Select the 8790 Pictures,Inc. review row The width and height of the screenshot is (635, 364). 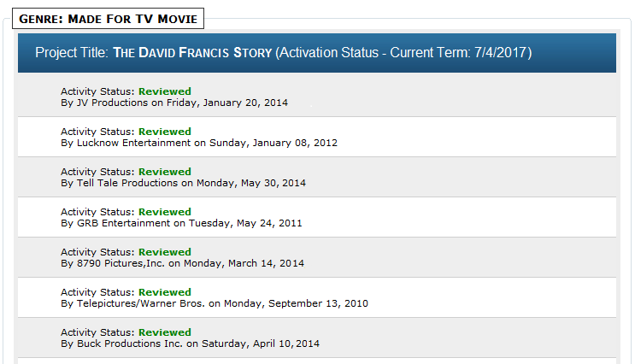[x=317, y=257]
